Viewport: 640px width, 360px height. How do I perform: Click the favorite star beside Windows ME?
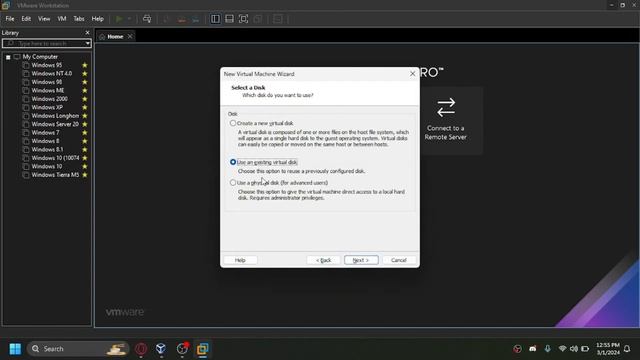85,91
